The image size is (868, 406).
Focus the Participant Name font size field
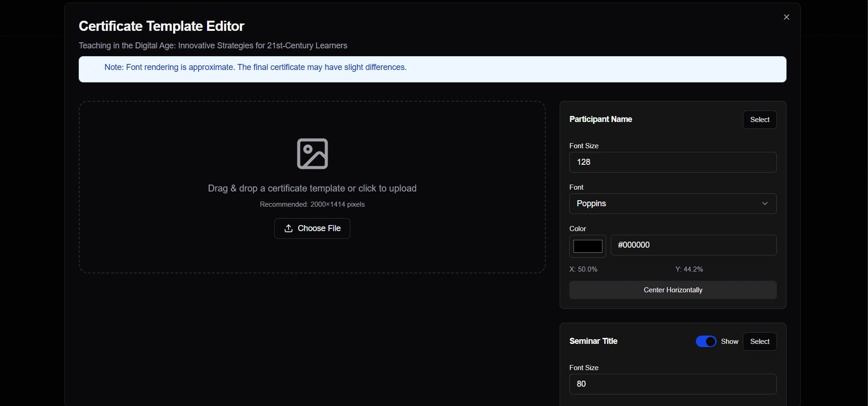tap(672, 162)
